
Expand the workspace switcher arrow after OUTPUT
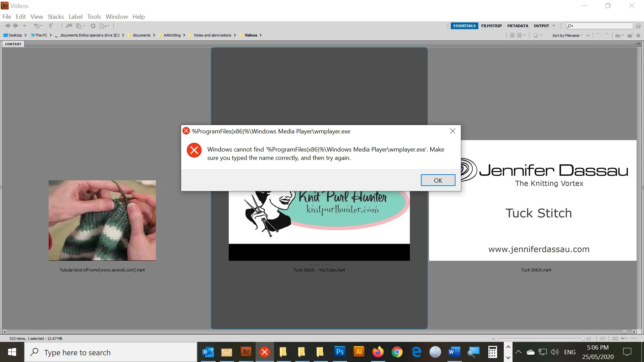pyautogui.click(x=553, y=26)
